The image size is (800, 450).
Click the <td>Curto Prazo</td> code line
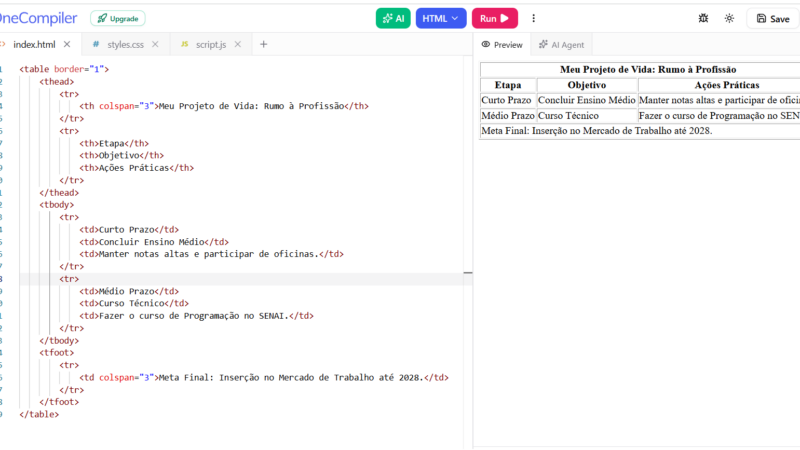pos(129,230)
